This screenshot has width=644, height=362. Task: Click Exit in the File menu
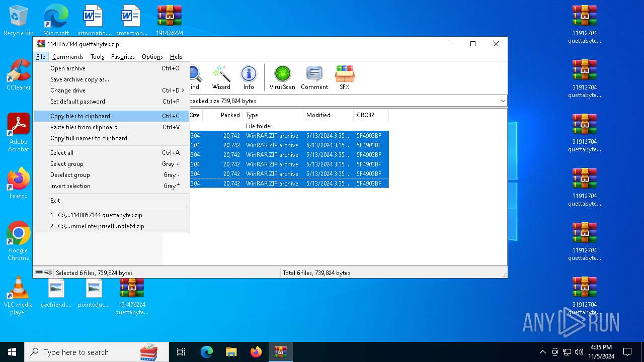[111, 201]
